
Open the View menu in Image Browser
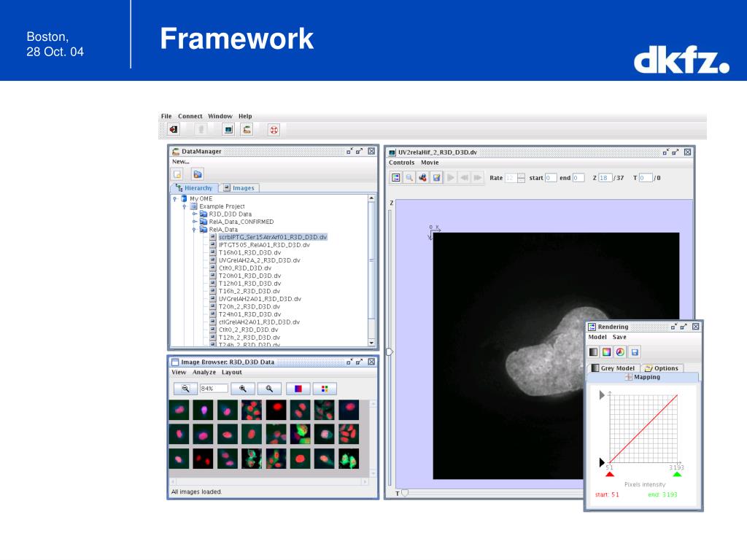point(179,372)
